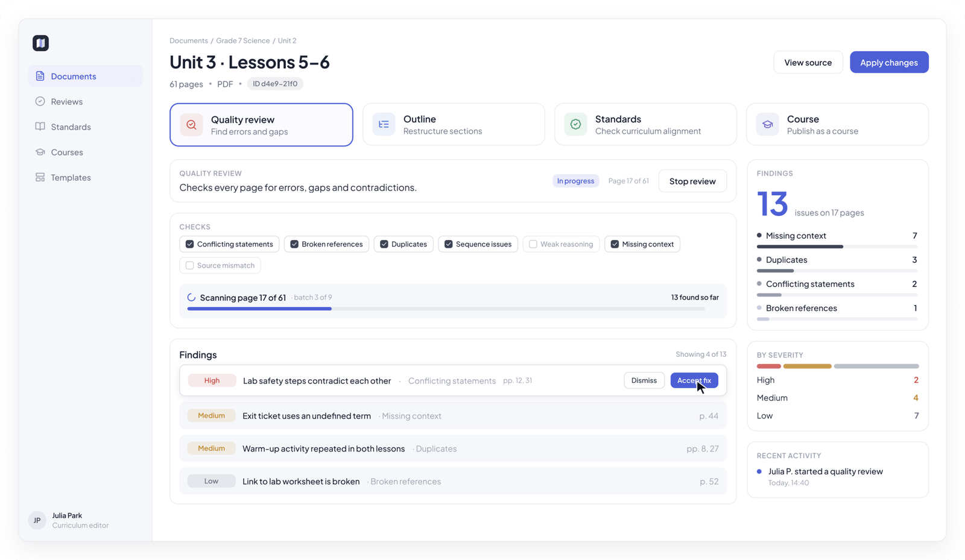This screenshot has height=560, width=965.
Task: Open the Course publish card
Action: coord(837,124)
